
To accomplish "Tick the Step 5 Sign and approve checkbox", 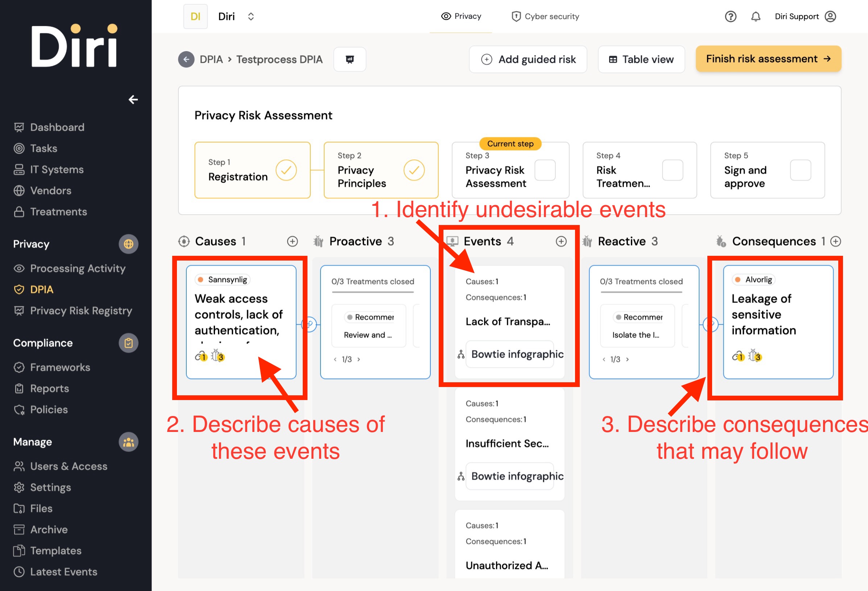I will coord(801,170).
